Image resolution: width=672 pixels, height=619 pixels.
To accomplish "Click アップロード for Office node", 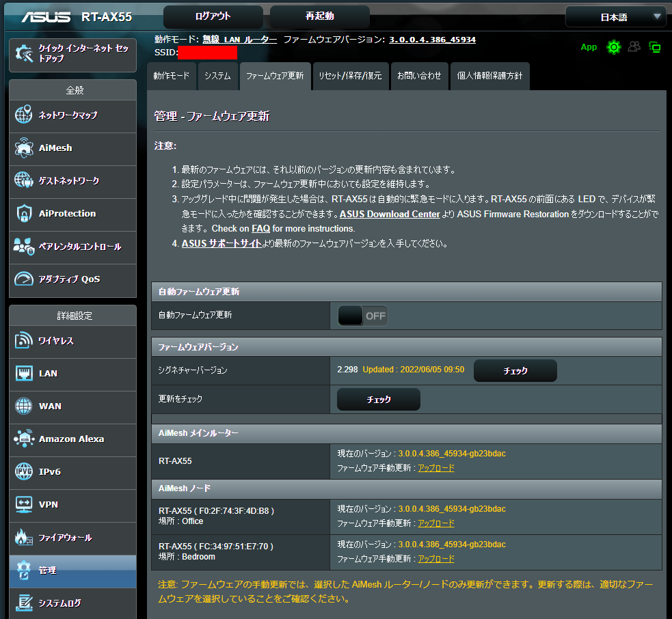I will tap(436, 523).
